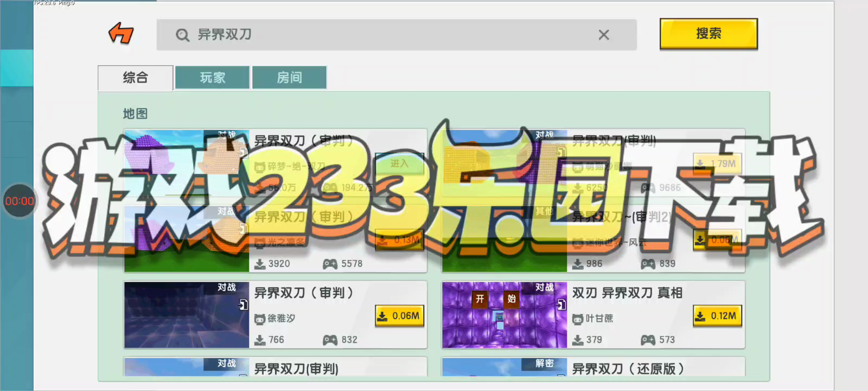Download the 0.06M map by 徐雅汐

[x=399, y=316]
